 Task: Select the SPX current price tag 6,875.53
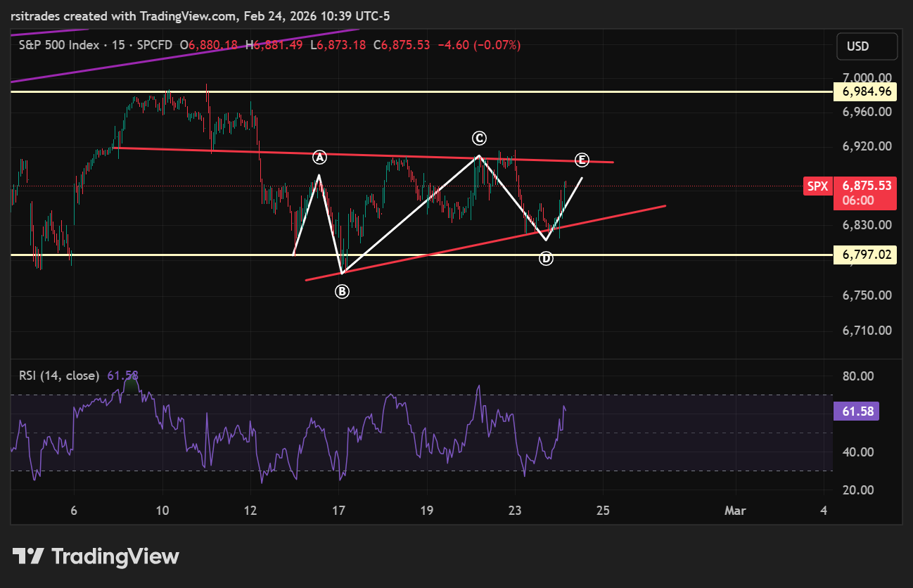pos(850,193)
